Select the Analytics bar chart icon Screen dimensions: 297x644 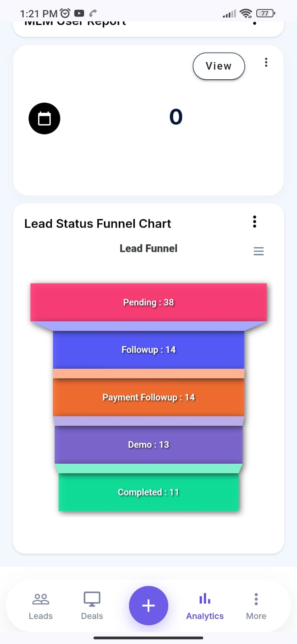tap(205, 599)
